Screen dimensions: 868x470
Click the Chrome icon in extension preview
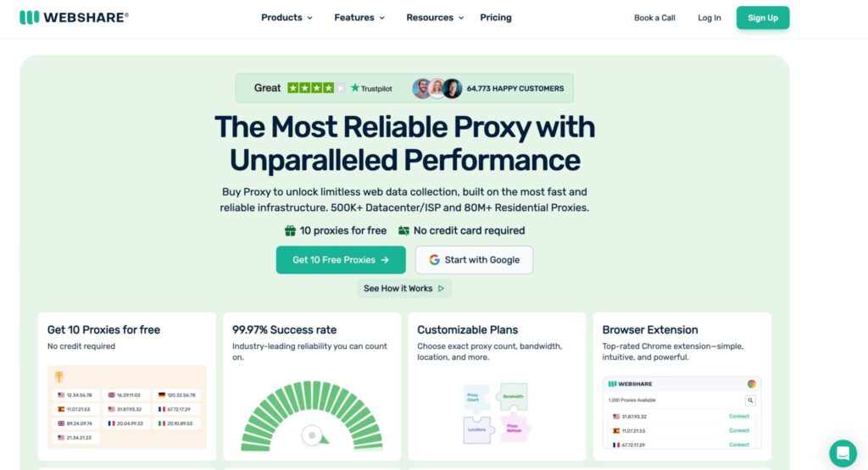click(751, 384)
